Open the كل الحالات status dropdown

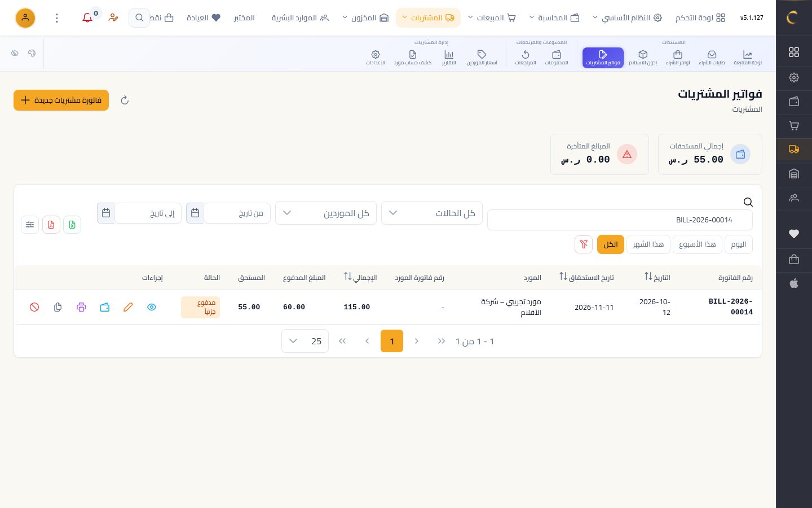tap(432, 213)
